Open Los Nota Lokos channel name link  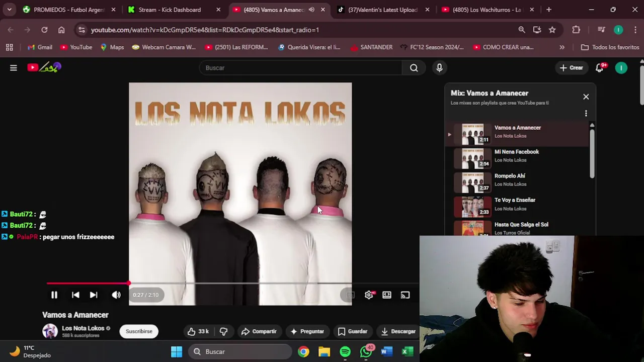83,328
